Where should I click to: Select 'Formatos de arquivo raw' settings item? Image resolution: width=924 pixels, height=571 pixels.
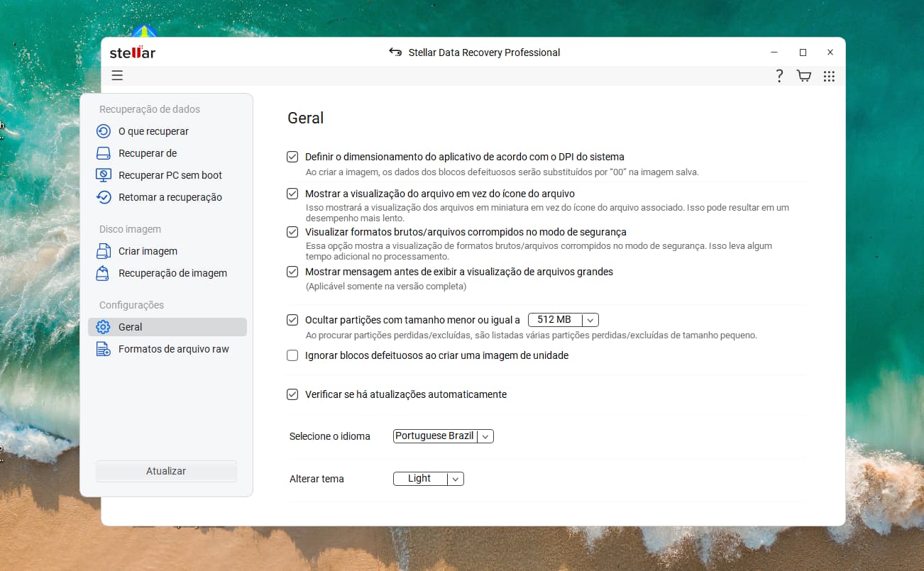pyautogui.click(x=173, y=349)
